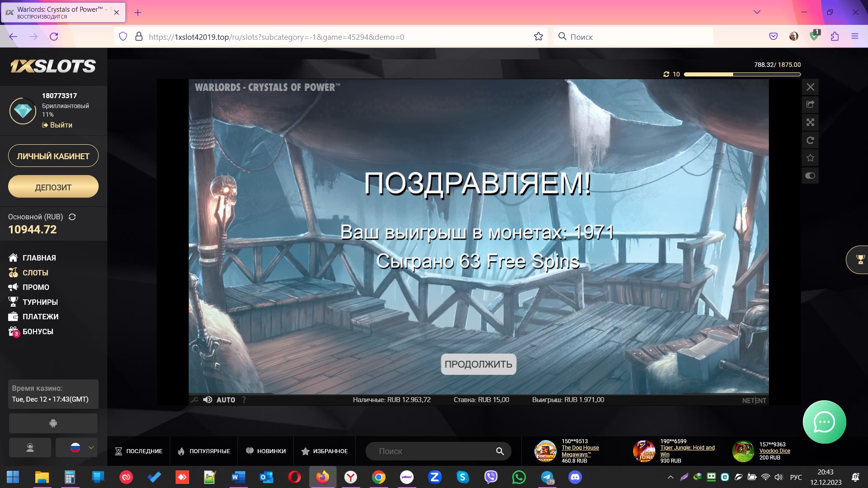Reload the game via side panel icon

coord(810,140)
